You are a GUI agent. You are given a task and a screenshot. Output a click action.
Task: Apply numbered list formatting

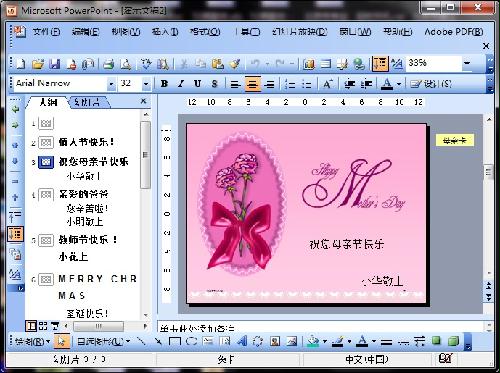pyautogui.click(x=290, y=84)
